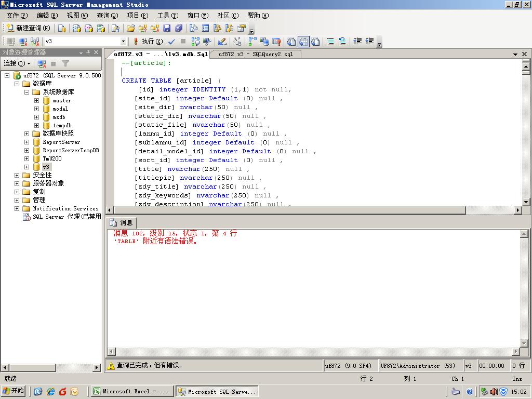Collapse the 数据库 (Databases) folder
This screenshot has height=399, width=532.
coord(17,84)
